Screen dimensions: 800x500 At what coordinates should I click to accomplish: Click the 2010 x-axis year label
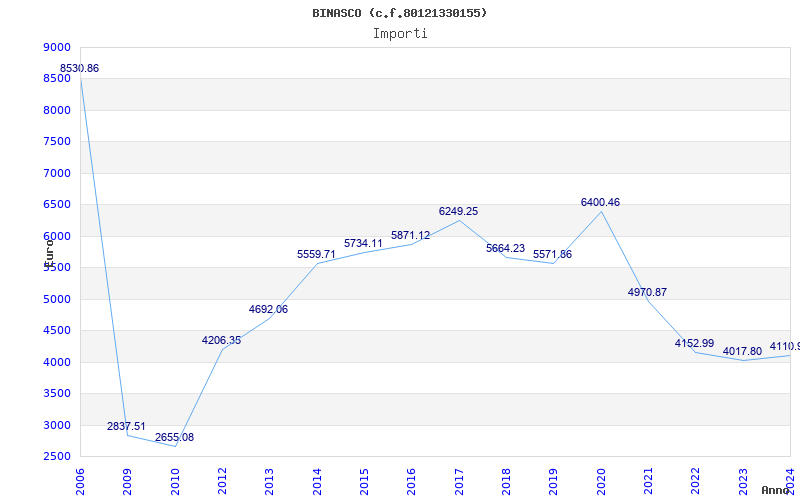(175, 482)
